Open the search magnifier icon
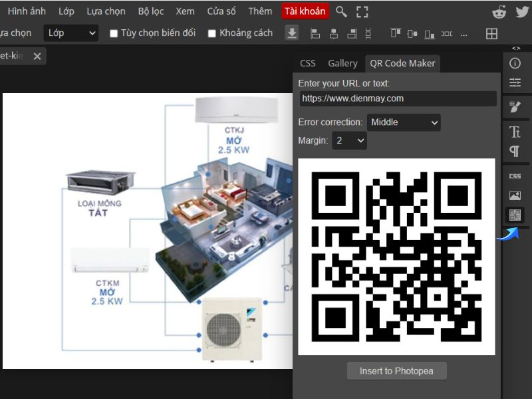The height and width of the screenshot is (399, 532). (x=341, y=11)
